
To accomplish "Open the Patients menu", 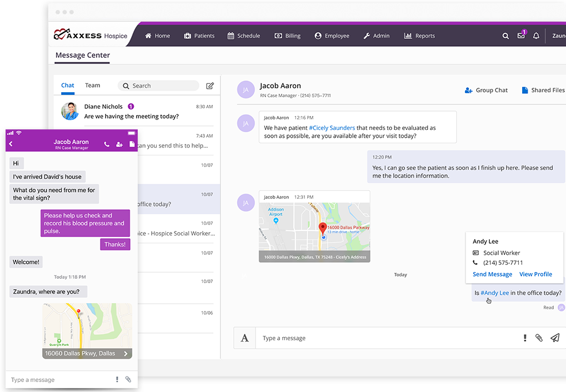I will pyautogui.click(x=199, y=36).
